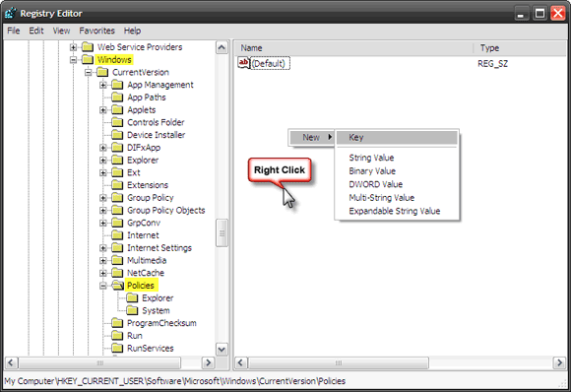The width and height of the screenshot is (571, 392).
Task: Select the Internet Settings key
Action: click(159, 248)
